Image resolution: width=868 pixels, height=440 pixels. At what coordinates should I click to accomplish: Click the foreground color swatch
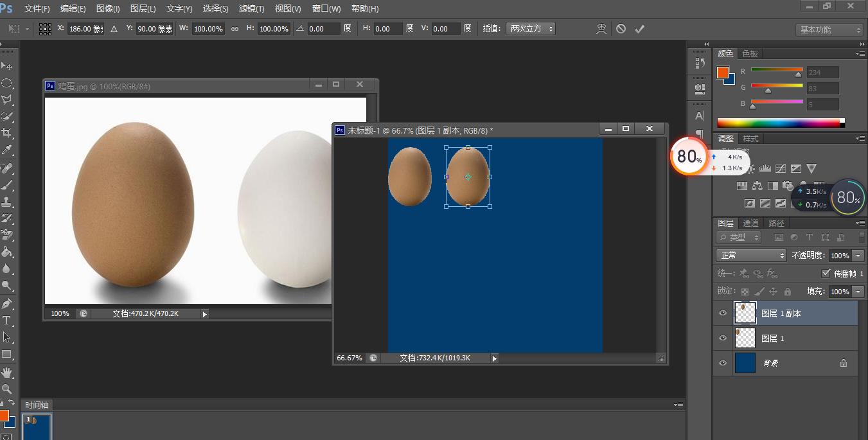(6, 416)
